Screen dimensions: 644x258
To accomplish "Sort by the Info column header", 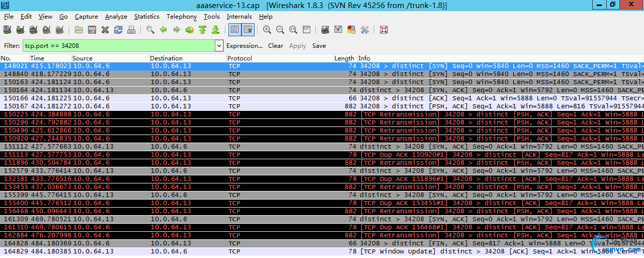I will pos(501,58).
